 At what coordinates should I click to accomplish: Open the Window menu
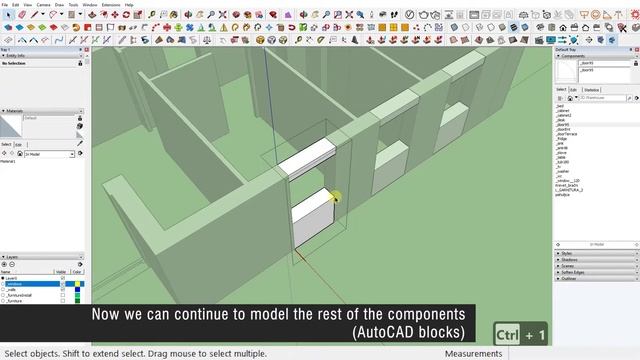click(x=90, y=4)
